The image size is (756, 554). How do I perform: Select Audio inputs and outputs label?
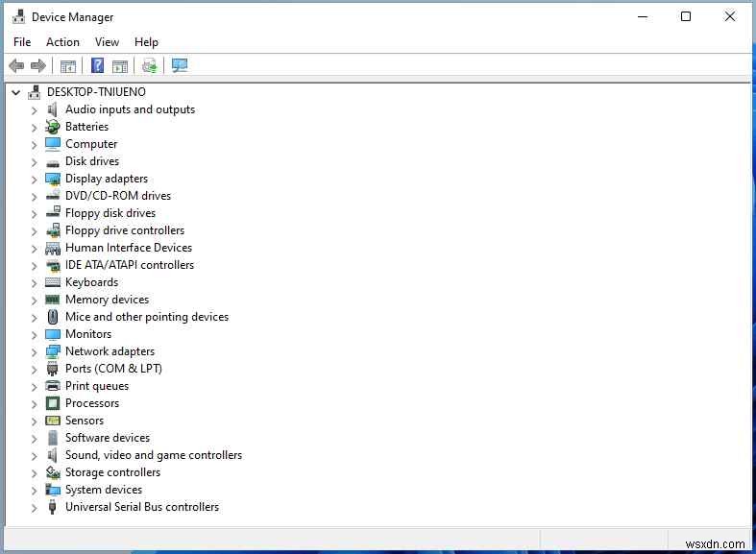click(x=131, y=109)
